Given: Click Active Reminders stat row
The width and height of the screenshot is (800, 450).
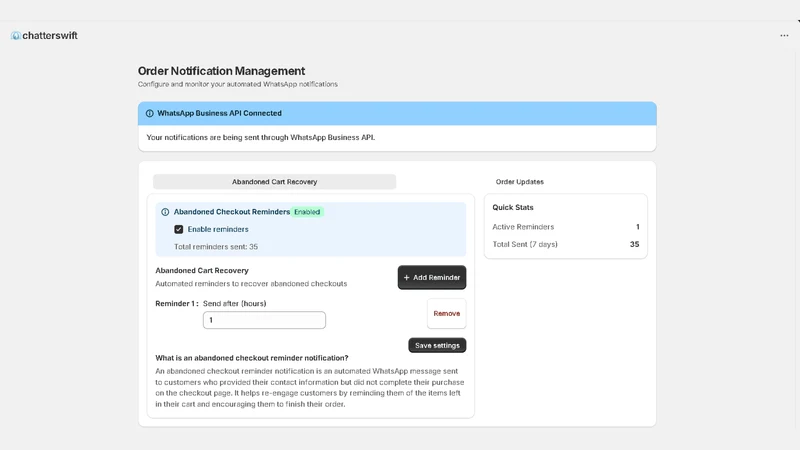Looking at the screenshot, I should pyautogui.click(x=566, y=227).
